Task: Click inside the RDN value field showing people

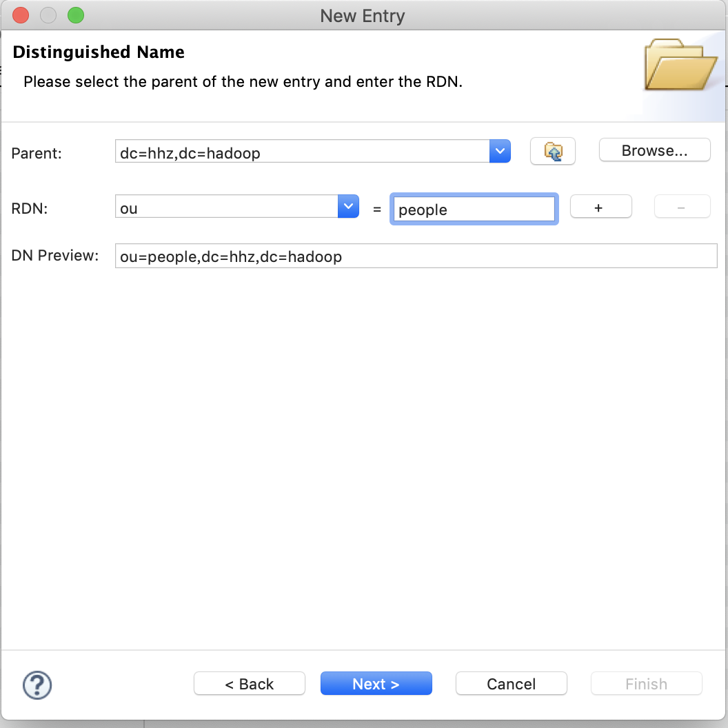Action: [474, 210]
